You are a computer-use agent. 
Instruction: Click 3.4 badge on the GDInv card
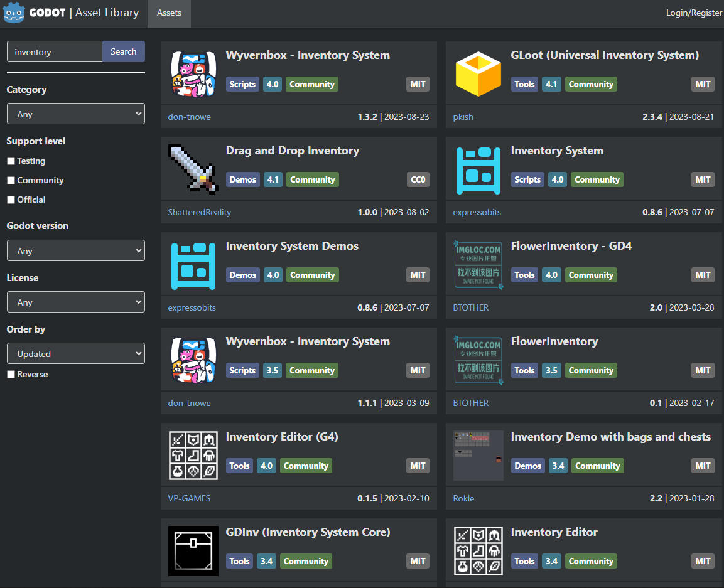266,561
